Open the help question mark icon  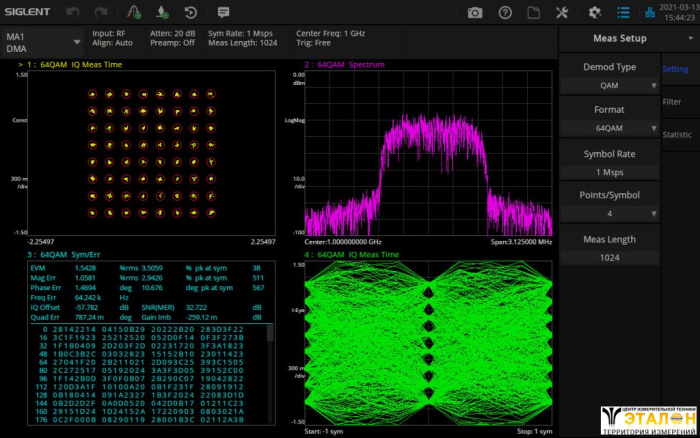(505, 12)
